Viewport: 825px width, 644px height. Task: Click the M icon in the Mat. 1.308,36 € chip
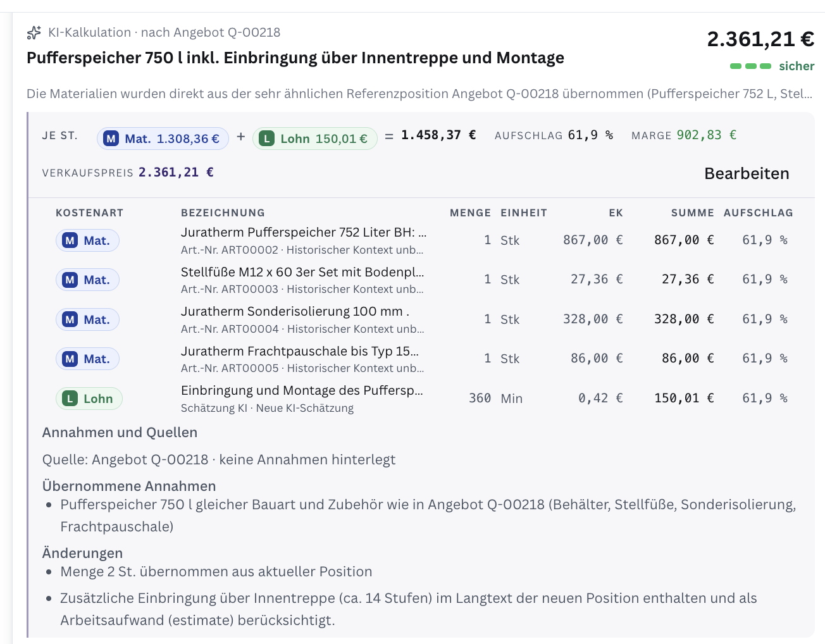[111, 139]
